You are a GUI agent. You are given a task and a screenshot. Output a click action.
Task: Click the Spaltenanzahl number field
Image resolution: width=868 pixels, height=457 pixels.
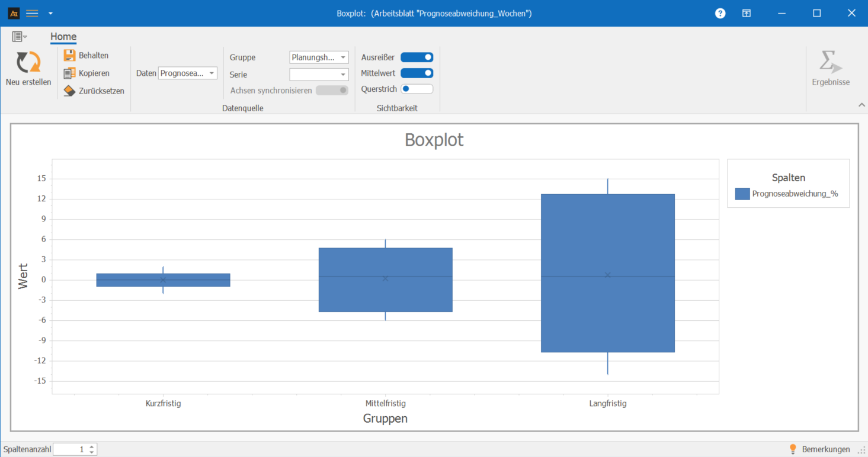(71, 449)
